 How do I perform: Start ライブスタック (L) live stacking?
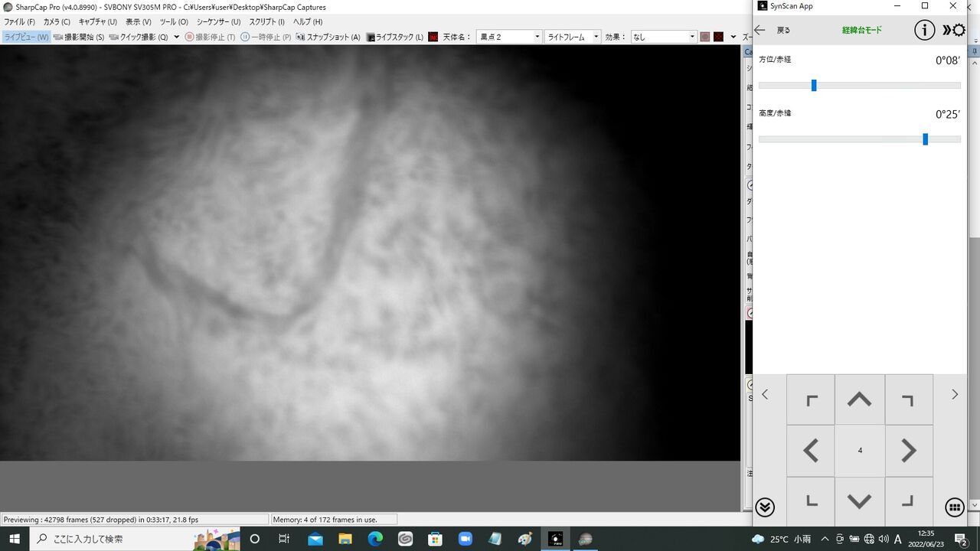click(x=394, y=37)
